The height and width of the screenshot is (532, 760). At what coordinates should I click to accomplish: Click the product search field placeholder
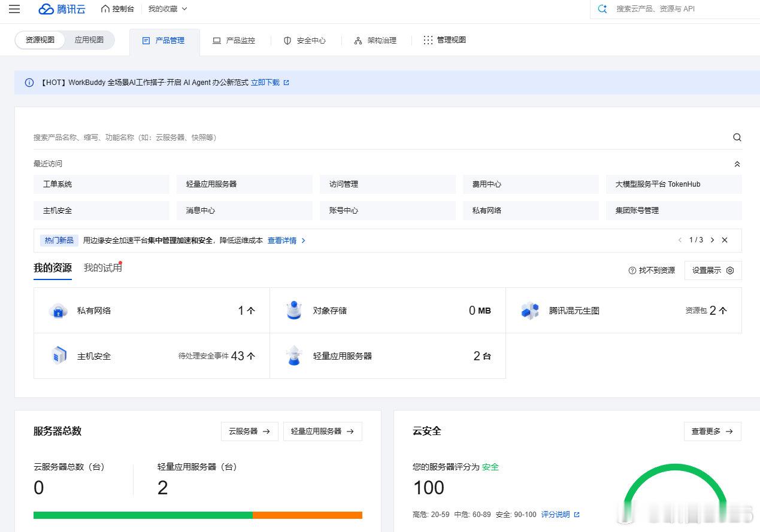(125, 138)
